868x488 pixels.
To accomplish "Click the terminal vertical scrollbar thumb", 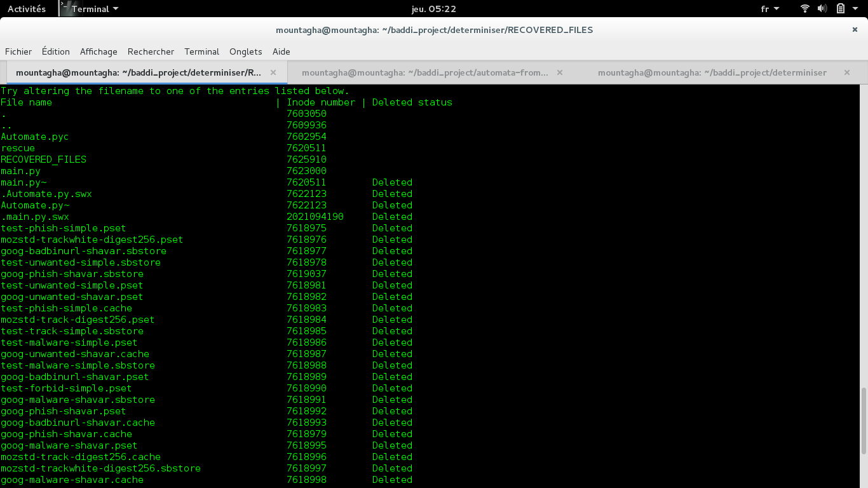I will (x=864, y=421).
